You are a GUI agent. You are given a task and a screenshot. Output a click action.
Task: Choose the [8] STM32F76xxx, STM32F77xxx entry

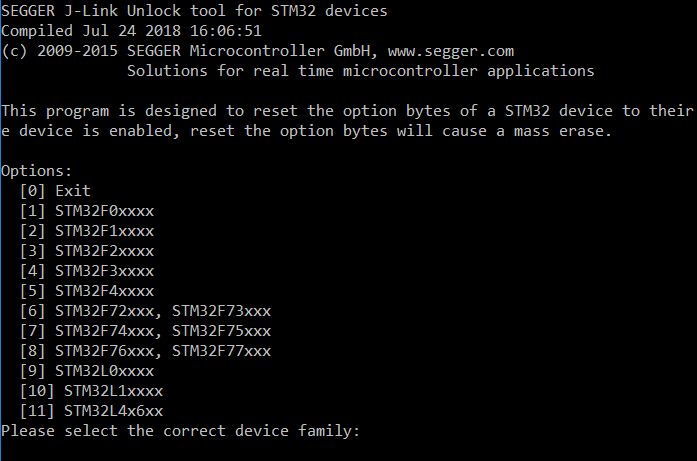click(145, 350)
